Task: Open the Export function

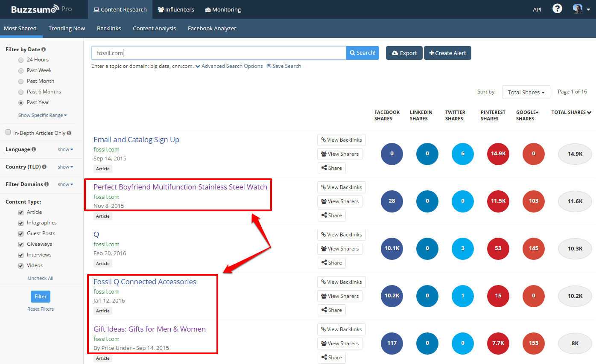Action: coord(404,53)
